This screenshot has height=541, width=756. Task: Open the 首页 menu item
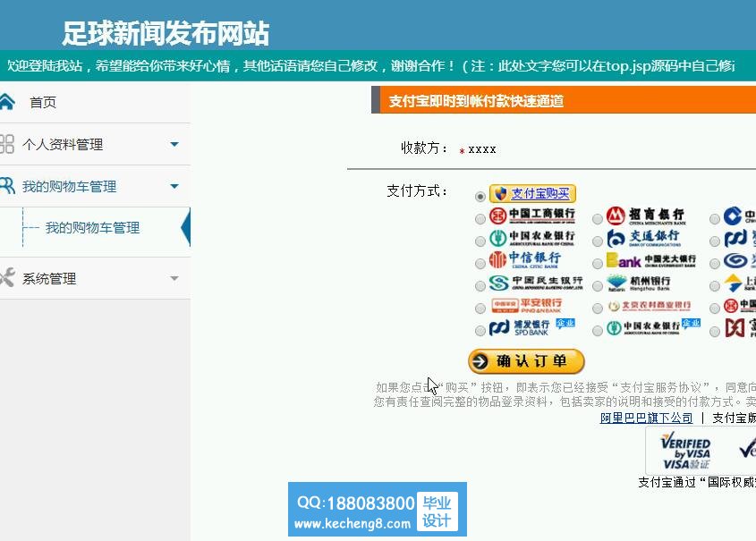tap(43, 102)
